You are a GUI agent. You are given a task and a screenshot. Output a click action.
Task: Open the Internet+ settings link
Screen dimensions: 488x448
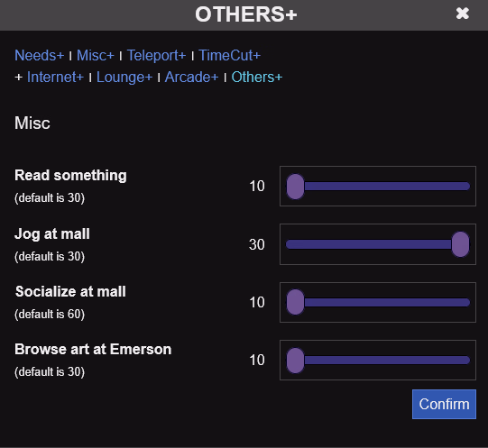[x=55, y=78]
